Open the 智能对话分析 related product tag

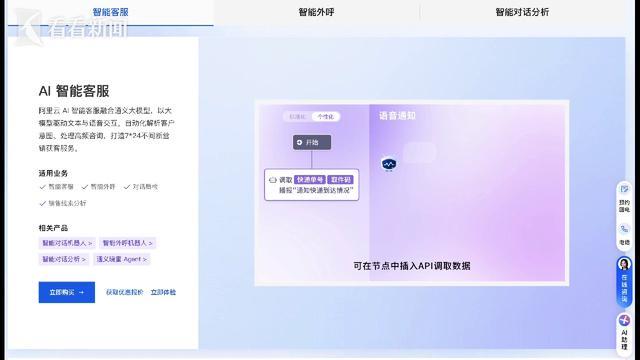pos(64,259)
